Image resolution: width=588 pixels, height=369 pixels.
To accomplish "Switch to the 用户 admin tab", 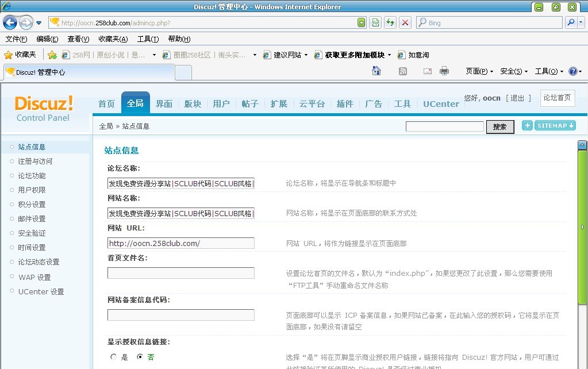I will pos(221,104).
